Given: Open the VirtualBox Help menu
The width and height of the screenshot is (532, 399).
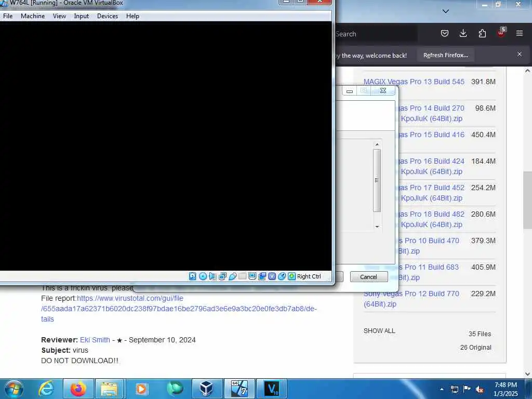Looking at the screenshot, I should click(x=132, y=16).
